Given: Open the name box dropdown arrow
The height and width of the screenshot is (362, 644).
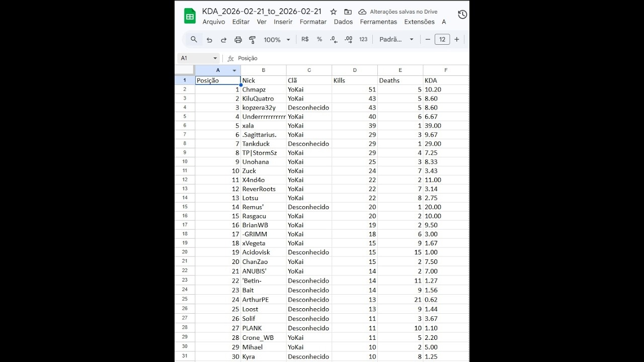Looking at the screenshot, I should (215, 58).
